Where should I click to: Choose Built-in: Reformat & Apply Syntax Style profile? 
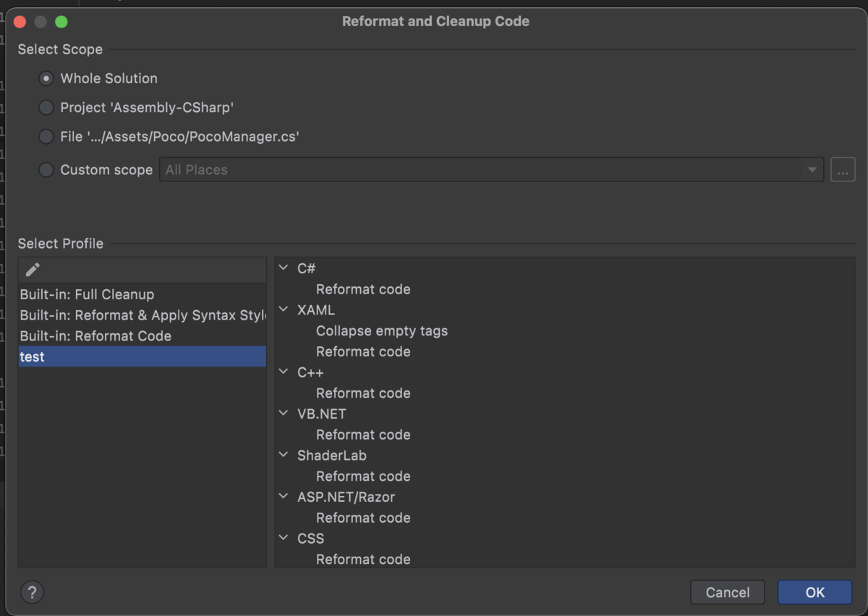click(142, 315)
